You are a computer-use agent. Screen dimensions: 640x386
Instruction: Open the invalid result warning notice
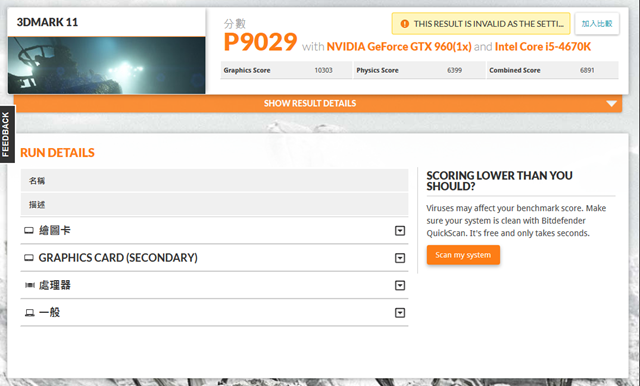(x=481, y=24)
